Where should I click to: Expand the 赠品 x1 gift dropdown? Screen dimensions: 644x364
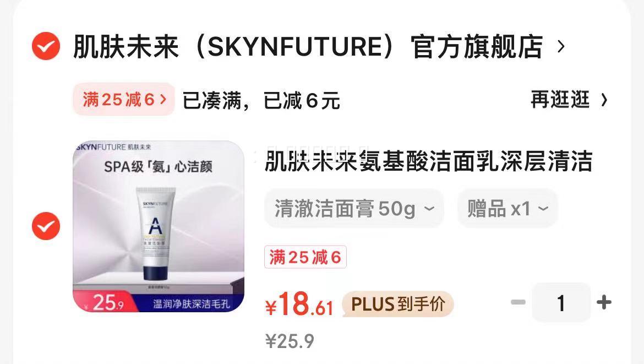(507, 208)
